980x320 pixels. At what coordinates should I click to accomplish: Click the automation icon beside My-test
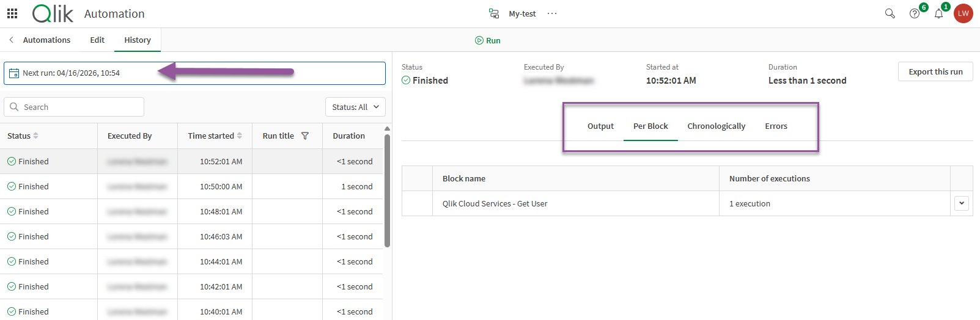coord(494,13)
